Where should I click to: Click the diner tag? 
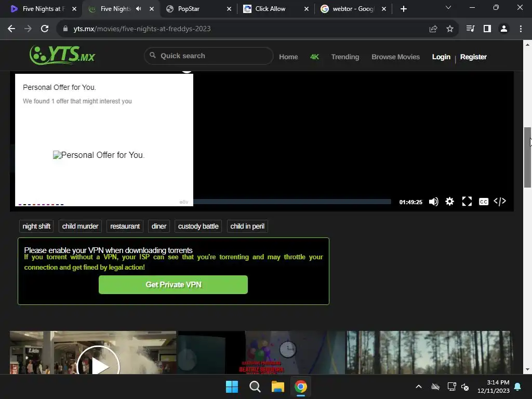coord(159,227)
